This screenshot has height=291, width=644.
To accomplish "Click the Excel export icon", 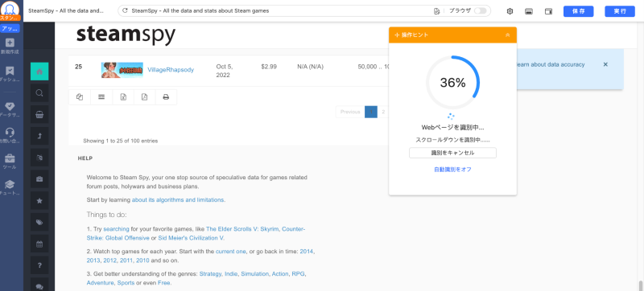I will click(123, 97).
